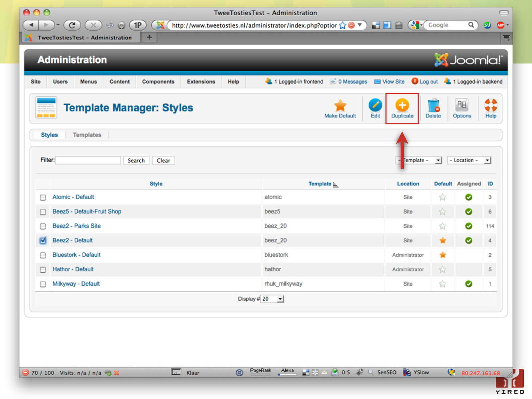Click browser back arrow button
532x399 pixels.
tap(31, 25)
